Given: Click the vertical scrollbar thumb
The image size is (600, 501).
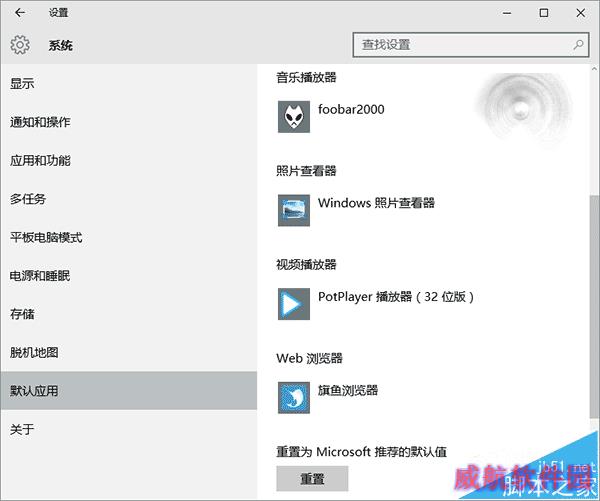Looking at the screenshot, I should 594,306.
